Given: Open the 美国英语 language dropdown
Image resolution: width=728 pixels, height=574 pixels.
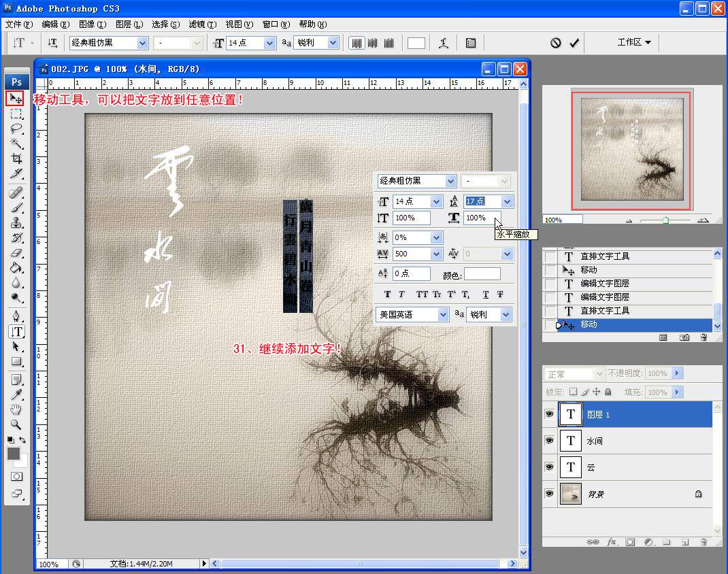Looking at the screenshot, I should click(442, 315).
